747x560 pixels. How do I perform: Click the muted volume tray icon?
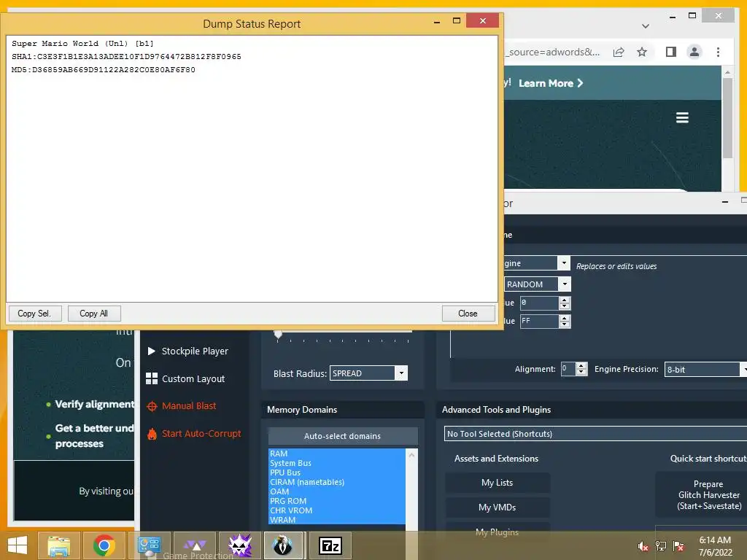[643, 547]
